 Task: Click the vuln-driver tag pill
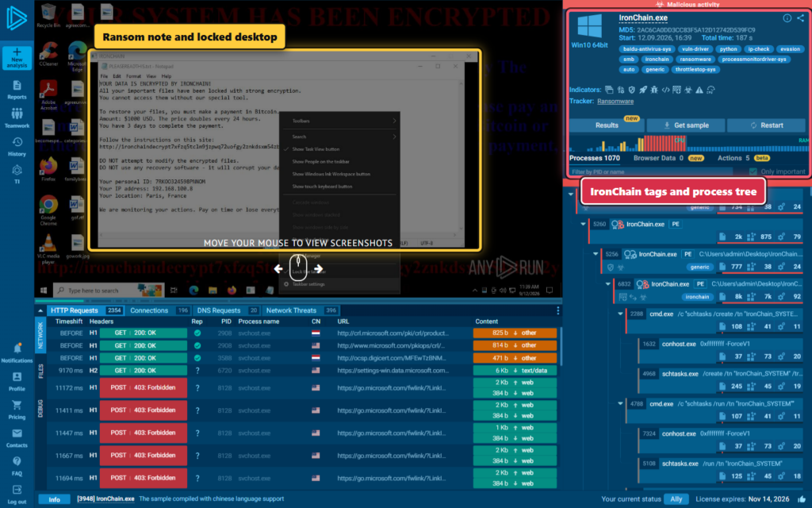(695, 49)
